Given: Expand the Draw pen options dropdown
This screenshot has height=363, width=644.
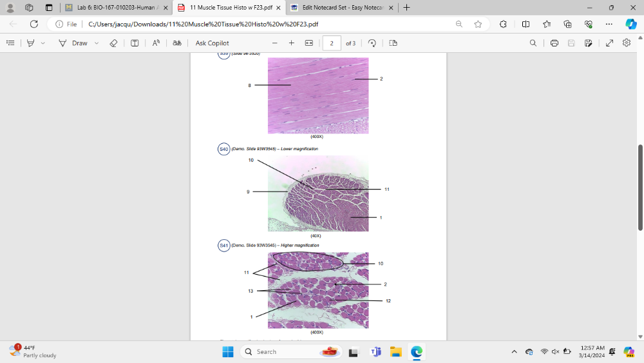Looking at the screenshot, I should [97, 43].
